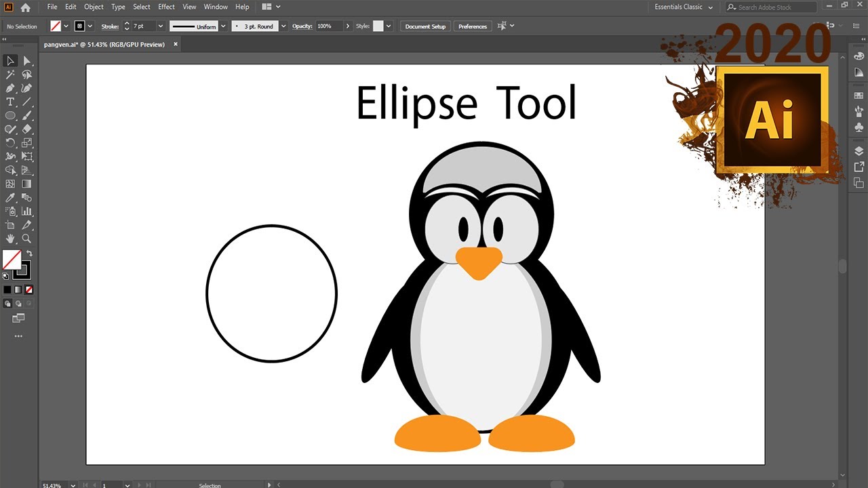Pick the Eraser tool
Viewport: 868px width, 488px height.
pyautogui.click(x=27, y=129)
